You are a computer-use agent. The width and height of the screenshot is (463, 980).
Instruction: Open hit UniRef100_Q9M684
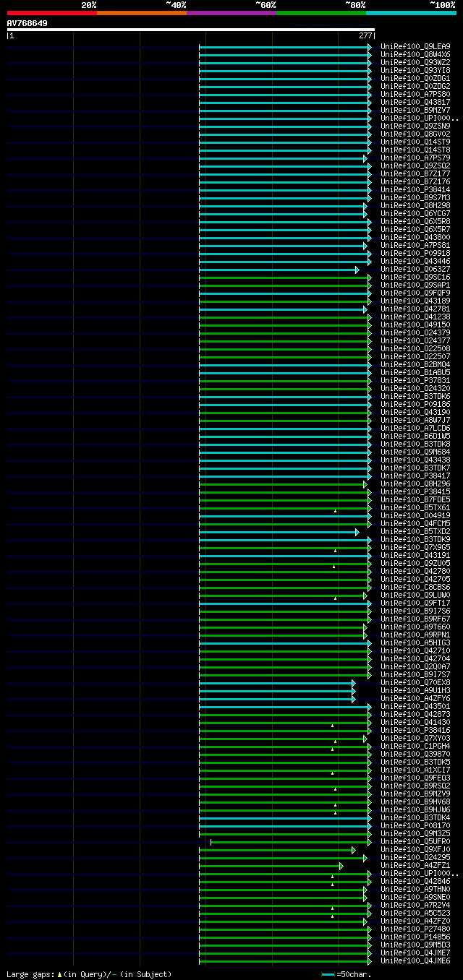[x=415, y=452]
